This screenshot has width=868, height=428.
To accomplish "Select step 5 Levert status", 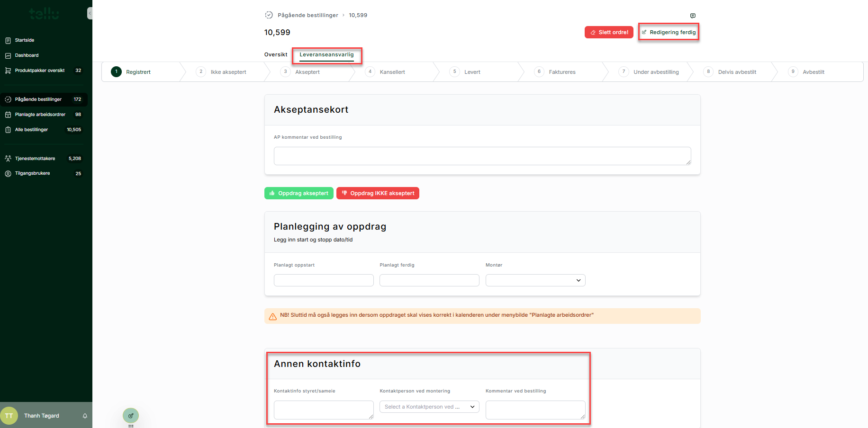I will (x=472, y=72).
